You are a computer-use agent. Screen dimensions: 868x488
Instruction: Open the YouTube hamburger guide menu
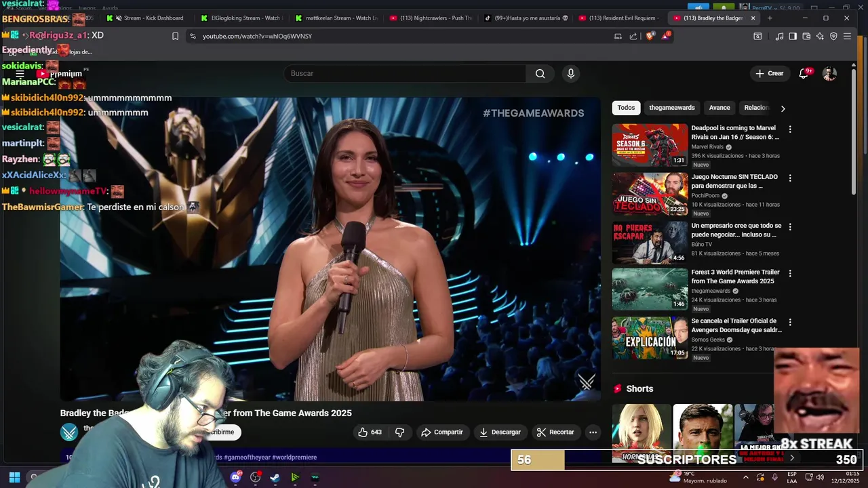pyautogui.click(x=20, y=73)
